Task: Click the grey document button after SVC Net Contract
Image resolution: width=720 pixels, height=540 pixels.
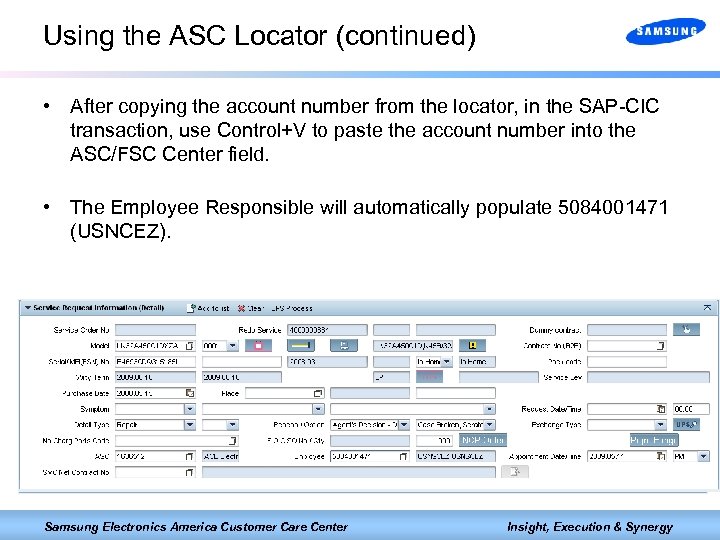Action: [514, 472]
